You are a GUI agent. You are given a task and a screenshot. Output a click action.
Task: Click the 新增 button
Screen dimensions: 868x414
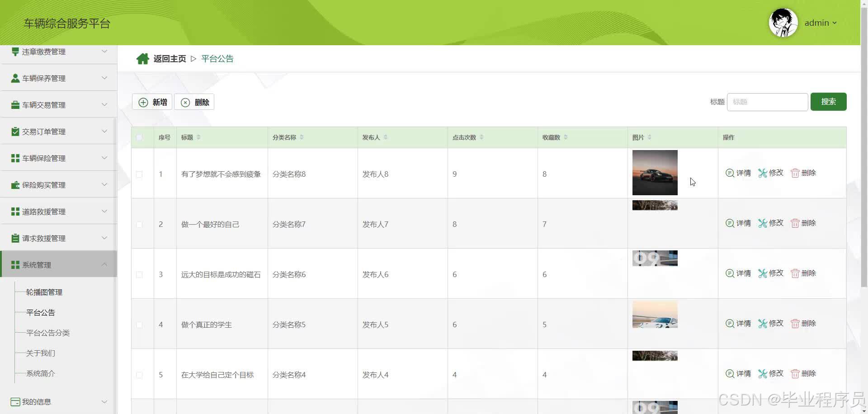tap(152, 102)
